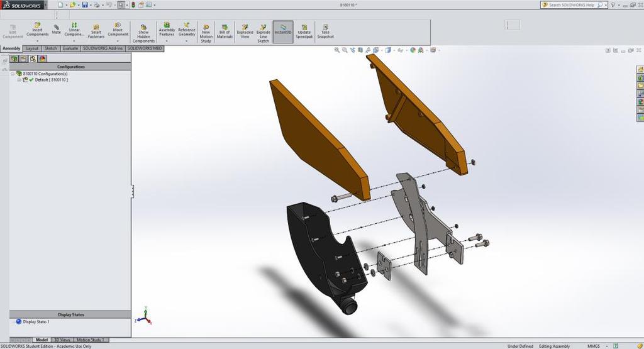Click Explode Line Sketch tool

264,33
